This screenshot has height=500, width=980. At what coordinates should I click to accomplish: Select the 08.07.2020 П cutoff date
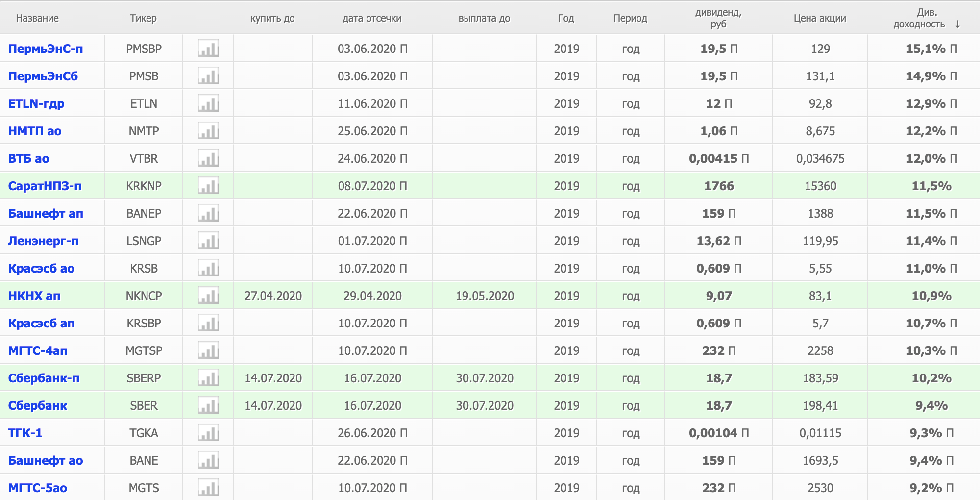tap(372, 186)
